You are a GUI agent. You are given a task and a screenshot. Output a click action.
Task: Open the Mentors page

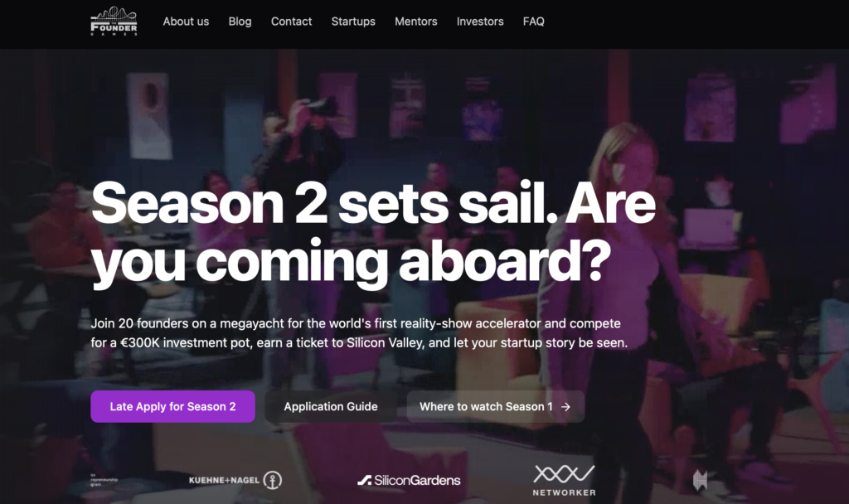coord(416,22)
